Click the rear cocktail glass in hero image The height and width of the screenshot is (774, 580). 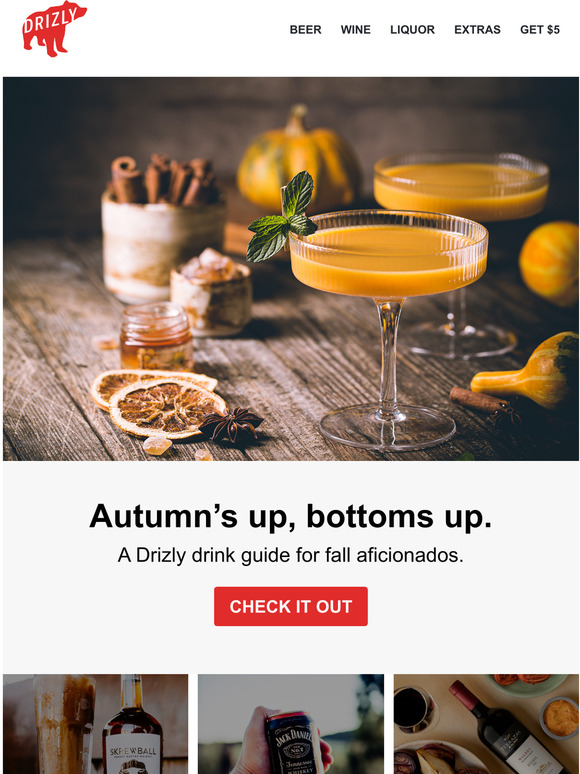(462, 247)
